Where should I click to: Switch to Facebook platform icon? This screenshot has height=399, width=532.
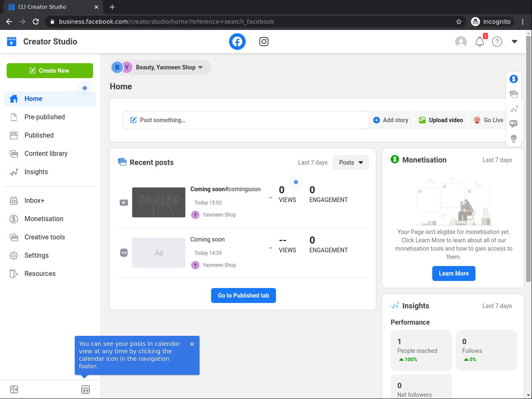coord(237,42)
